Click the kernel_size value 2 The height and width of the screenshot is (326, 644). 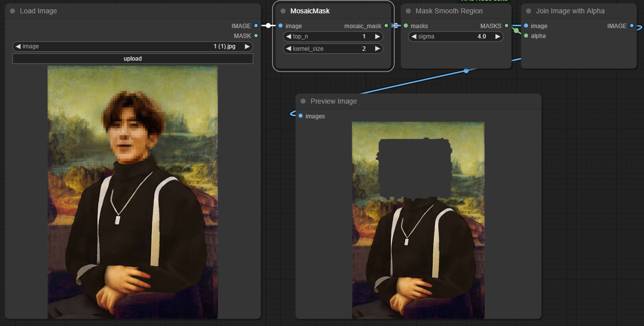pos(364,48)
